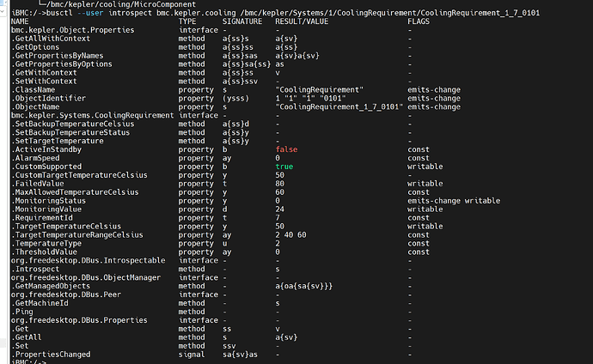Click the .GetManagedObjects method name

(x=51, y=286)
